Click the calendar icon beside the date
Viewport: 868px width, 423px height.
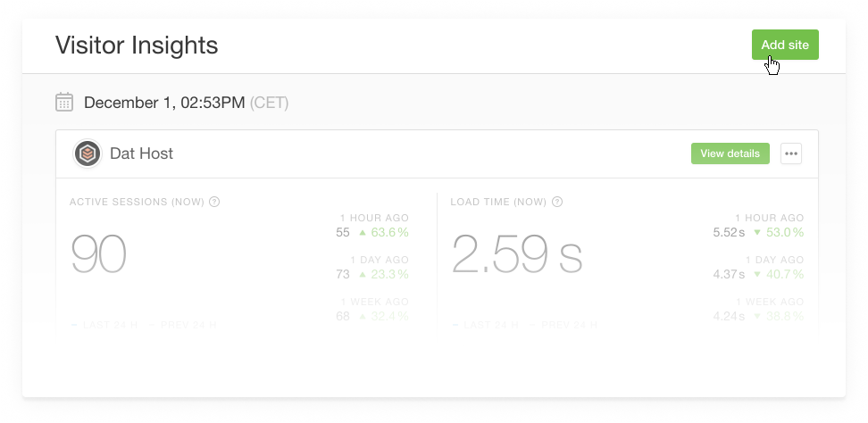[x=64, y=103]
